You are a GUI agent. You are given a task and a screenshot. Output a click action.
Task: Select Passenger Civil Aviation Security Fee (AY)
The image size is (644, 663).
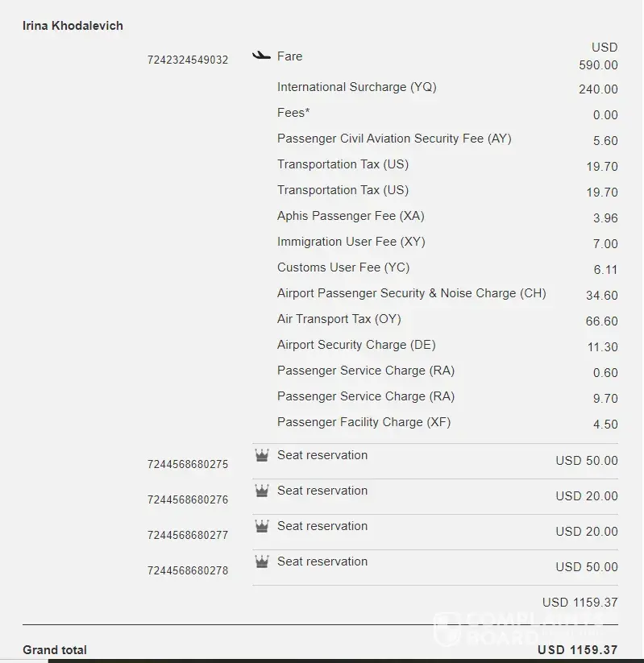[394, 139]
